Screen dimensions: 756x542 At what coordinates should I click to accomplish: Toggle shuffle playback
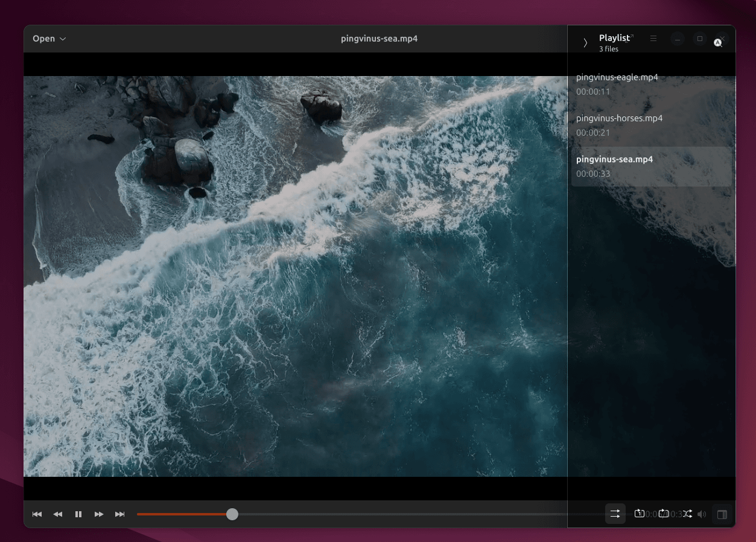point(687,514)
